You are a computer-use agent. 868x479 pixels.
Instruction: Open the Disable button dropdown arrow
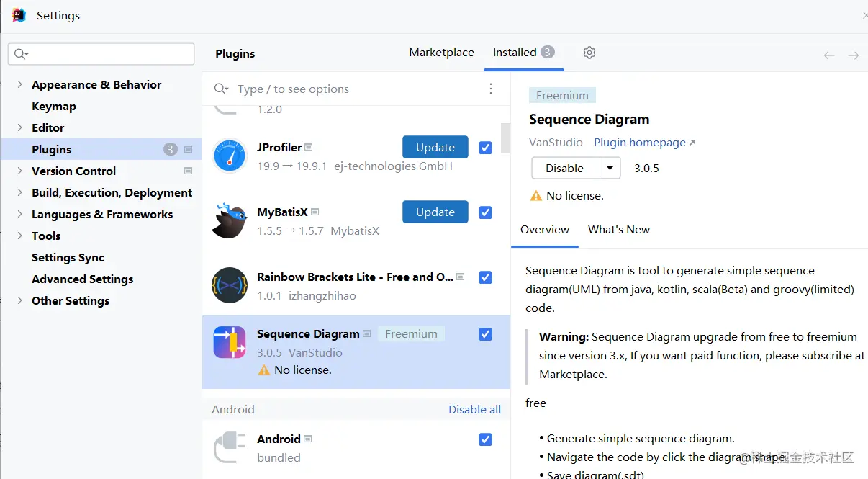610,168
